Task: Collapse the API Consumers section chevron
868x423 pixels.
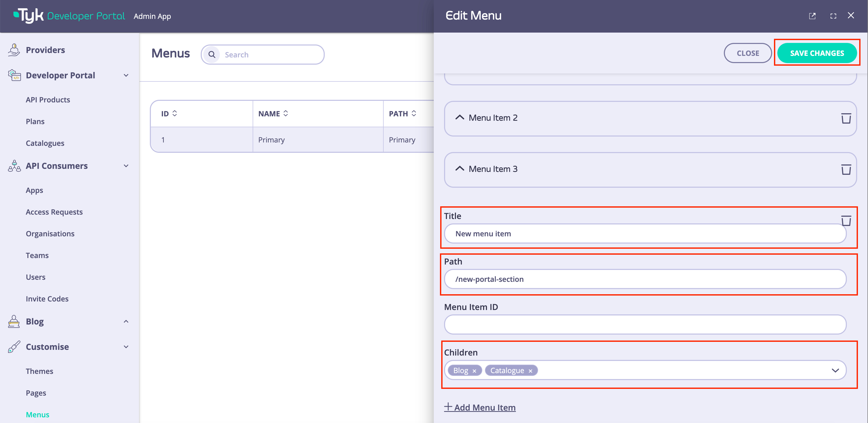Action: tap(126, 166)
